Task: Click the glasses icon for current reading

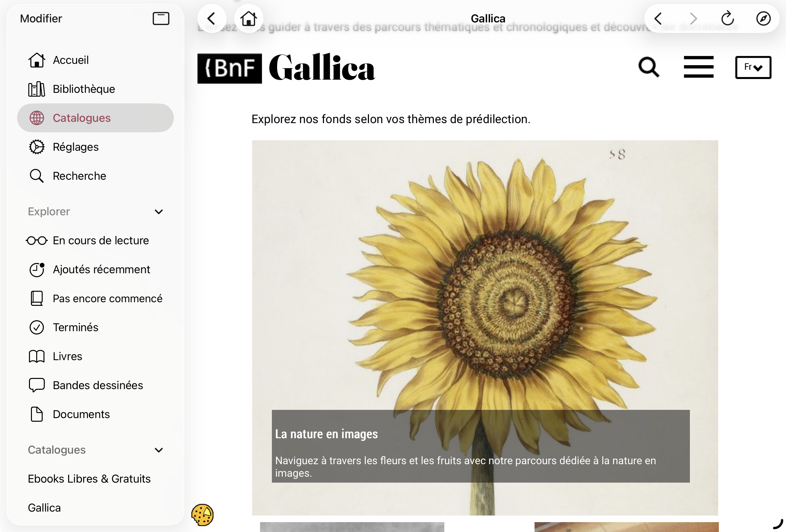Action: [37, 240]
